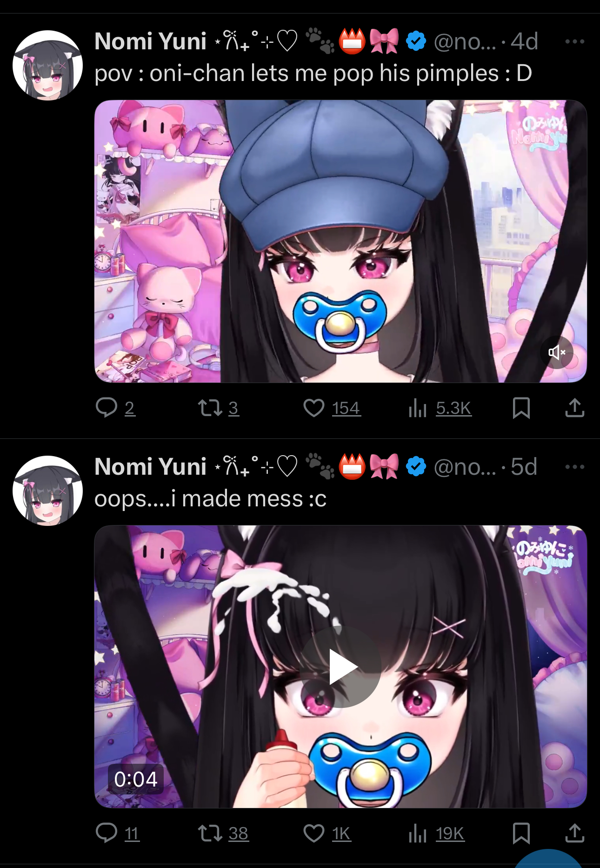This screenshot has width=600, height=868.
Task: Share the 'made mess' tweet
Action: [x=574, y=833]
